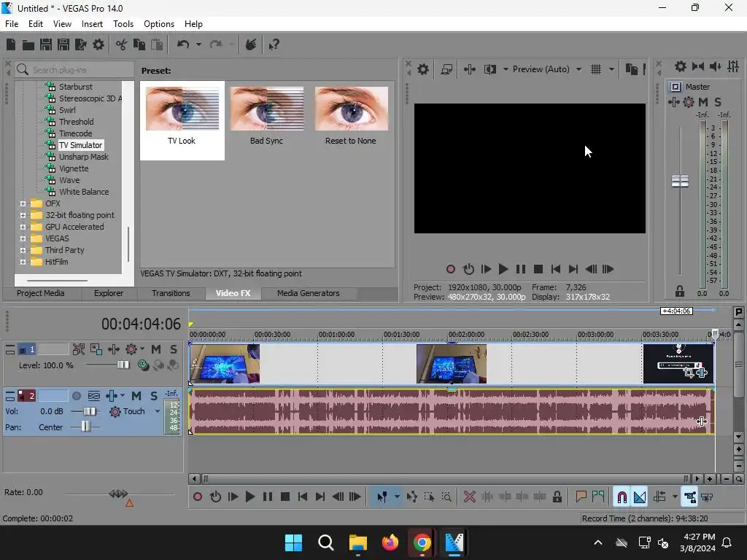Switch to the Transitions tab
747x560 pixels.
pyautogui.click(x=171, y=293)
